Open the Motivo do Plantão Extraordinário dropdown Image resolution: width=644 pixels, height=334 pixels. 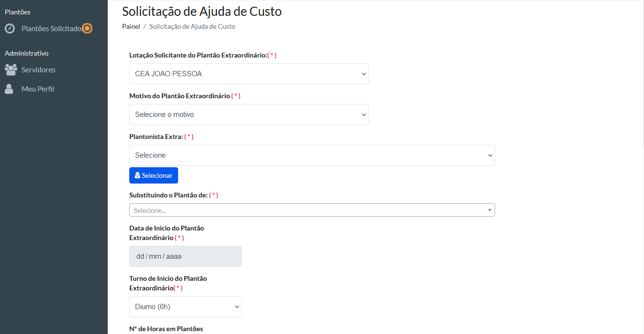coord(249,115)
